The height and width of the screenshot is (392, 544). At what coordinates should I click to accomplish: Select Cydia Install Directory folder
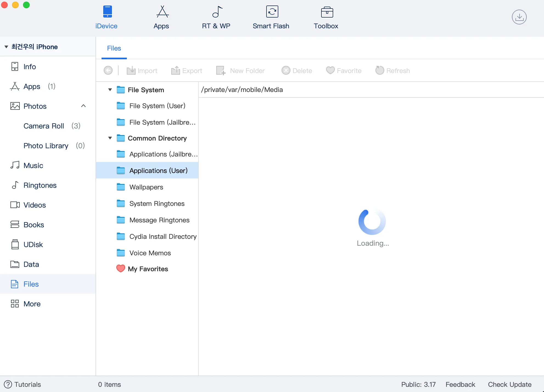147,237
